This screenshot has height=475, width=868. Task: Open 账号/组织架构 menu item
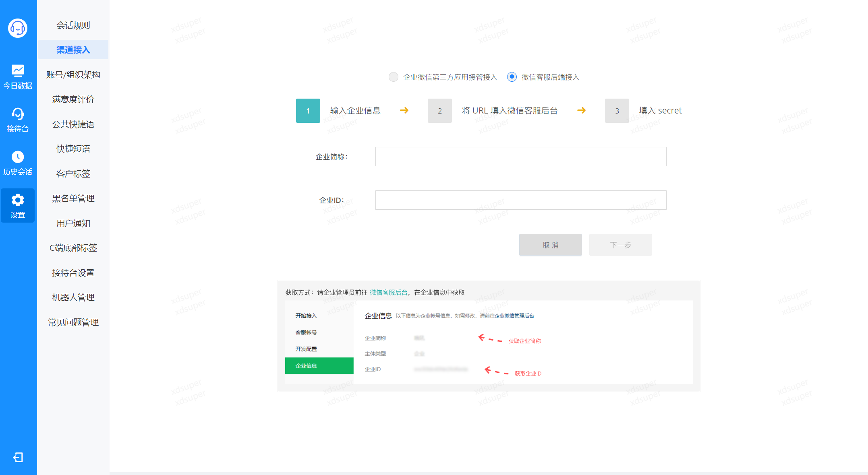point(73,74)
